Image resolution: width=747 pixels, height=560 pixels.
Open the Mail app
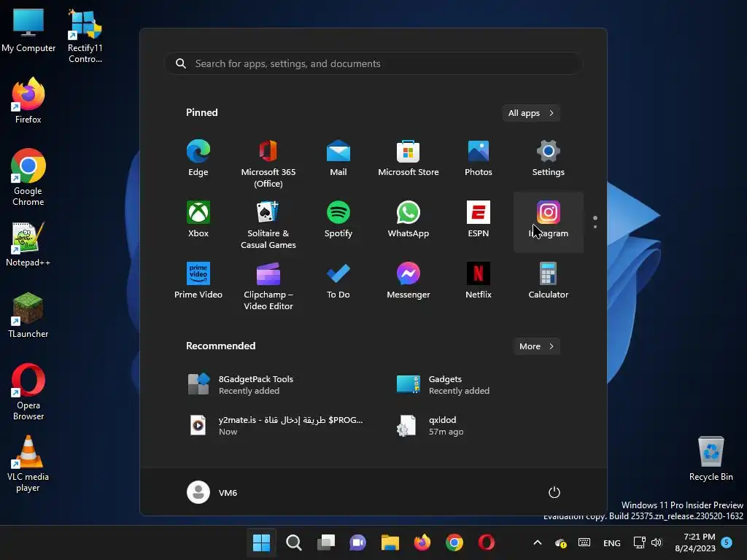point(338,159)
